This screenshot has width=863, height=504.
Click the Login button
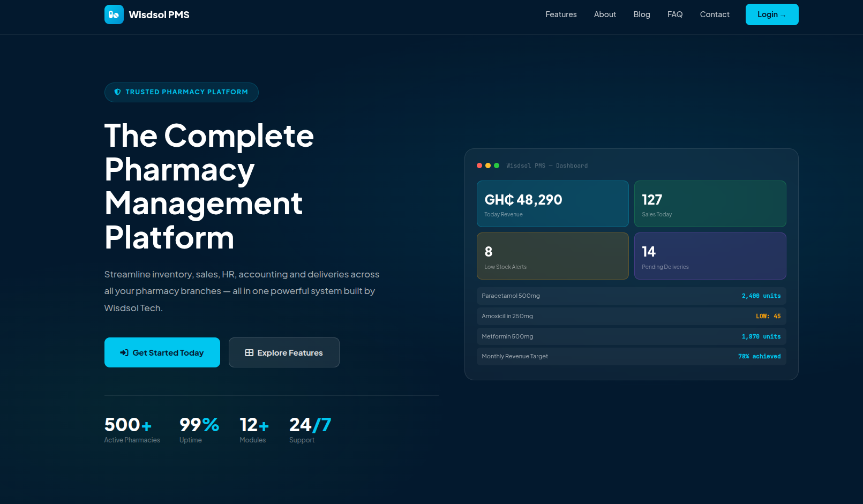772,14
